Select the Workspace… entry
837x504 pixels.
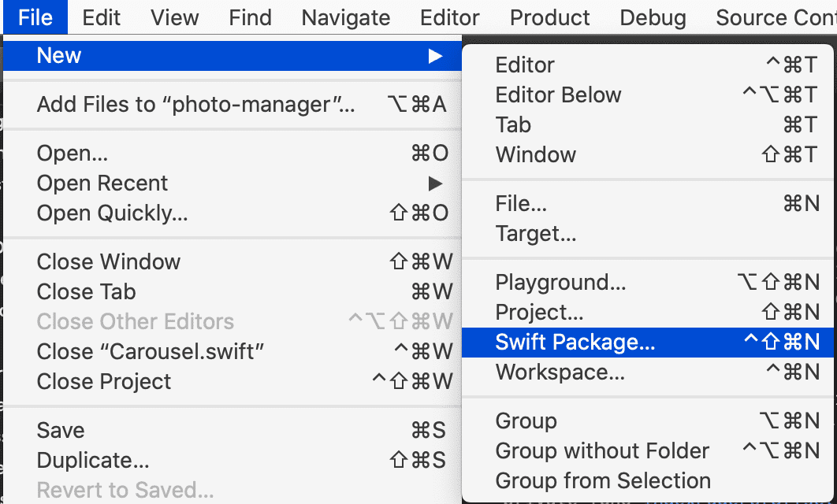point(648,372)
